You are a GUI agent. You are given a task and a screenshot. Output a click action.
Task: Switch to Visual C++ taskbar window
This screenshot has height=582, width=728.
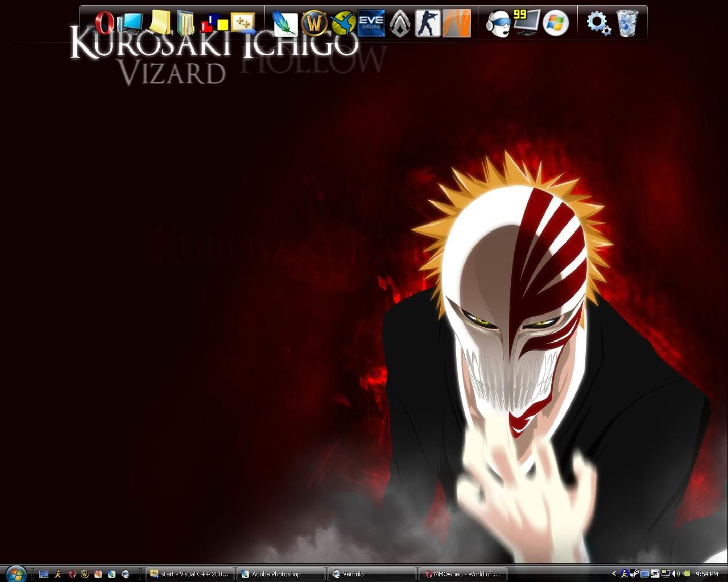(191, 574)
